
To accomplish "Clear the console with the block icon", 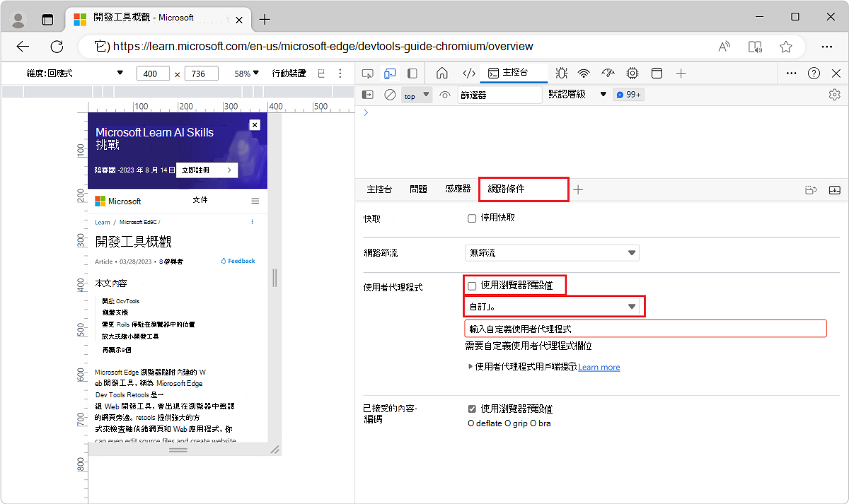I will (390, 94).
